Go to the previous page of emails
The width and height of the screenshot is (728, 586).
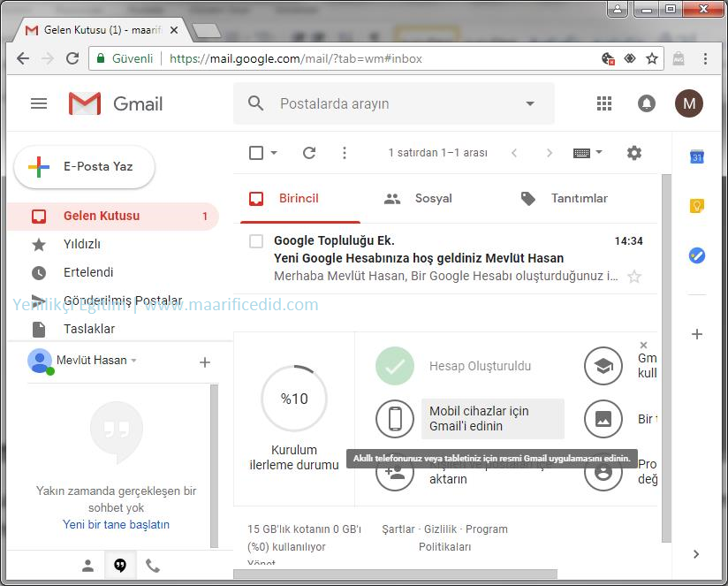point(514,153)
